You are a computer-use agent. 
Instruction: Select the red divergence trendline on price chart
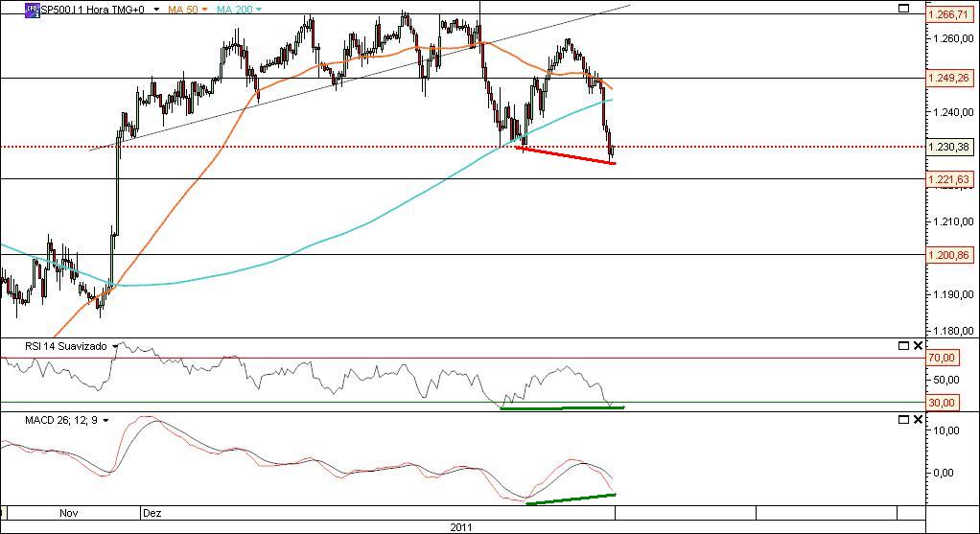pyautogui.click(x=566, y=155)
